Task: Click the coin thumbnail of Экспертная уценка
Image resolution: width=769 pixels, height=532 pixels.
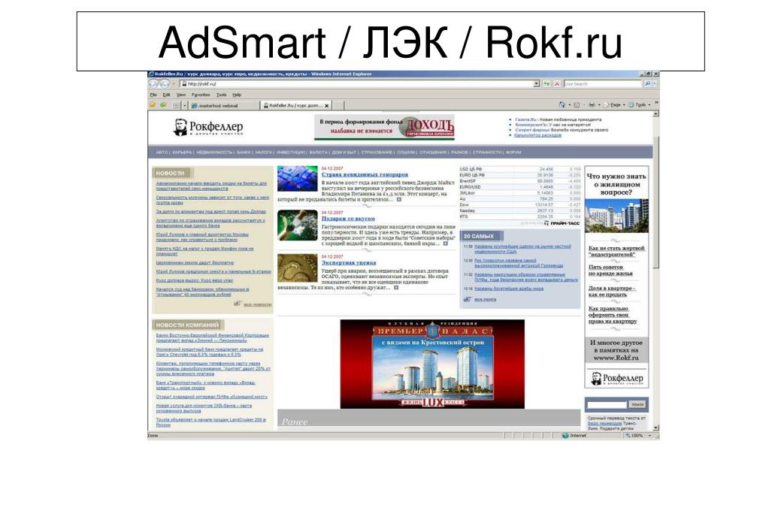Action: [x=297, y=268]
